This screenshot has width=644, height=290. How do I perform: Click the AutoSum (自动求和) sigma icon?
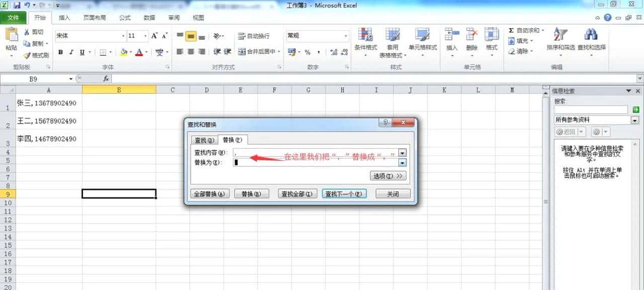coord(512,31)
